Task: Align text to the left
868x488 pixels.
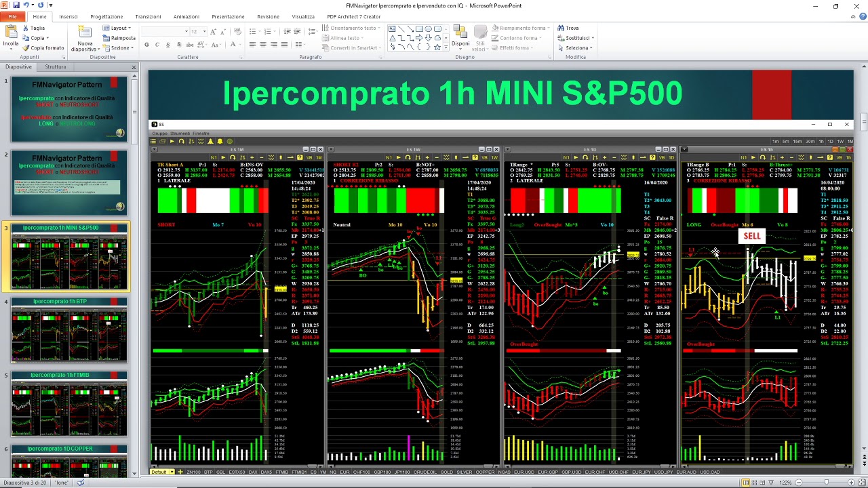Action: 252,45
